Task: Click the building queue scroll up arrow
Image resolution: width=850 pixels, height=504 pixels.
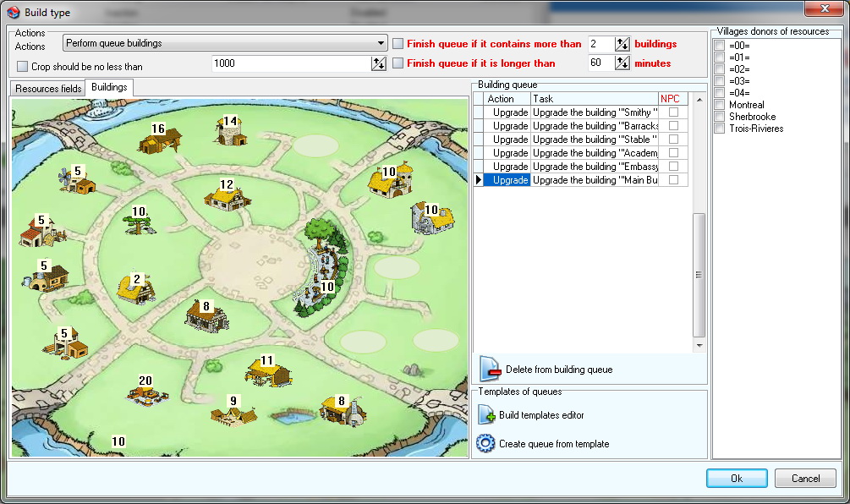Action: [699, 99]
